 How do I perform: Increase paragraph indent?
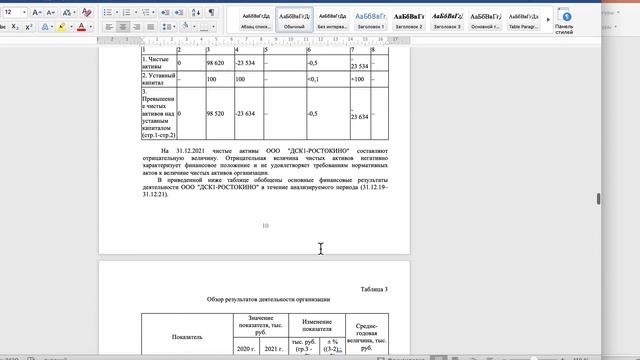179,13
